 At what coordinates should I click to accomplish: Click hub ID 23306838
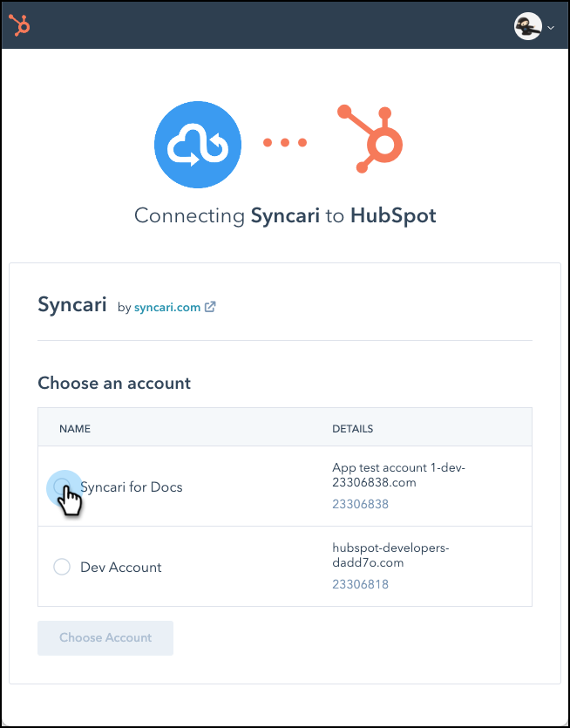click(360, 504)
